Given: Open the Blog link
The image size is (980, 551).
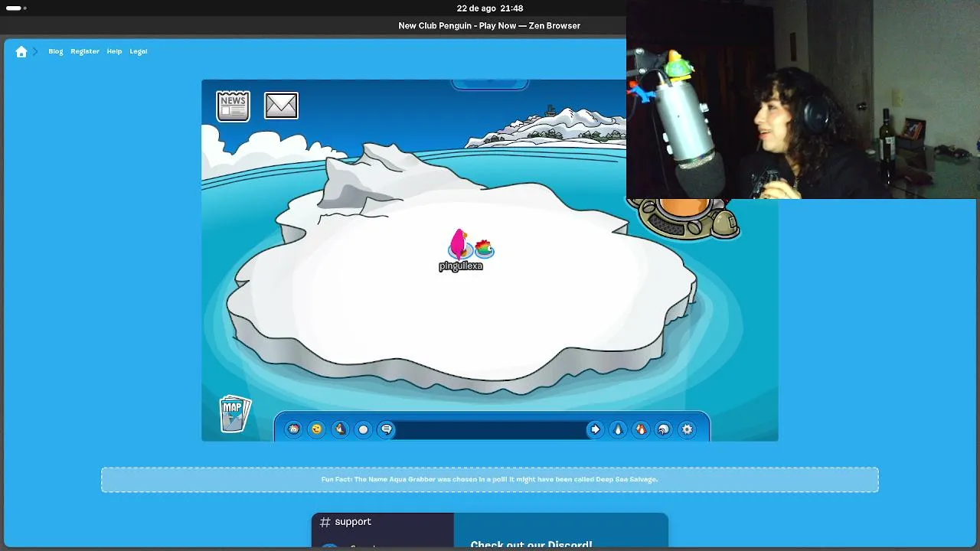Looking at the screenshot, I should click(56, 51).
